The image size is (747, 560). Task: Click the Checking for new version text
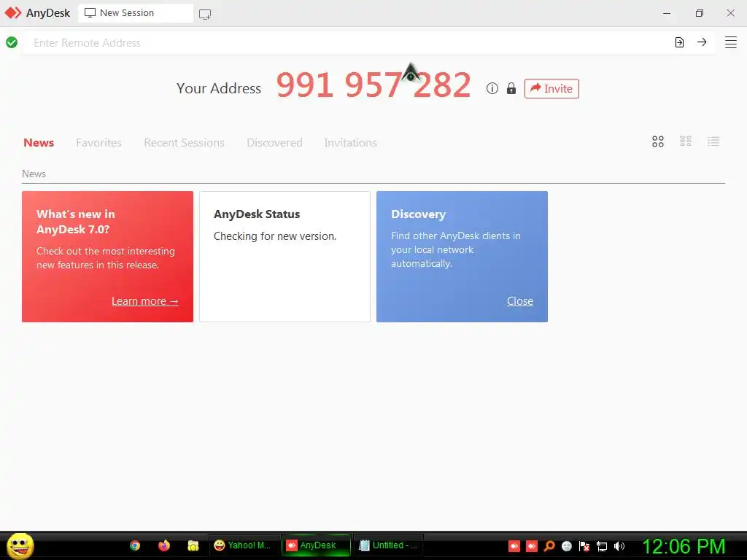275,236
